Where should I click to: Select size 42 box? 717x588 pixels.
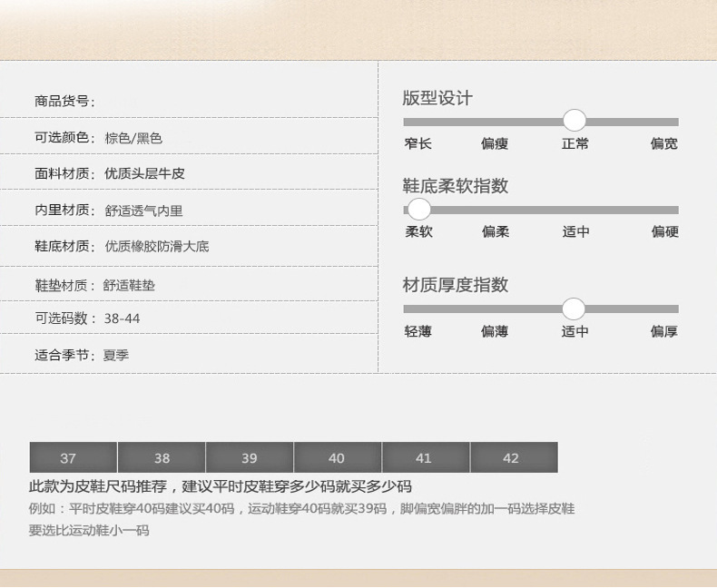[514, 457]
